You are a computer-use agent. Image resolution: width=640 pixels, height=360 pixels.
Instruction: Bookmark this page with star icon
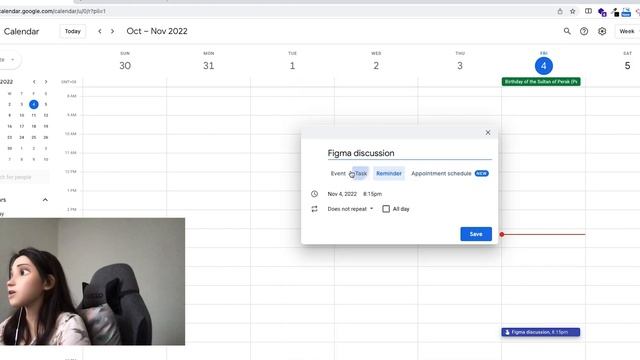(573, 11)
